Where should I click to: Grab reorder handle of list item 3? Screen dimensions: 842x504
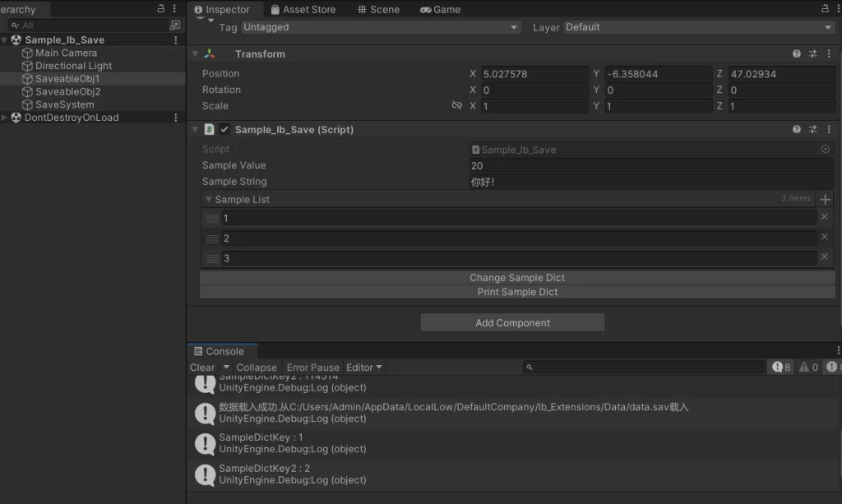pyautogui.click(x=212, y=259)
